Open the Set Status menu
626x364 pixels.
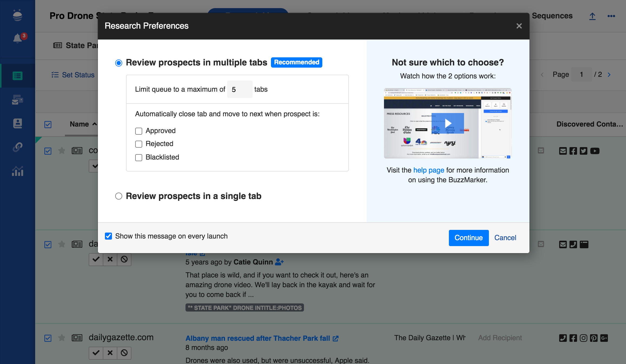click(x=73, y=75)
